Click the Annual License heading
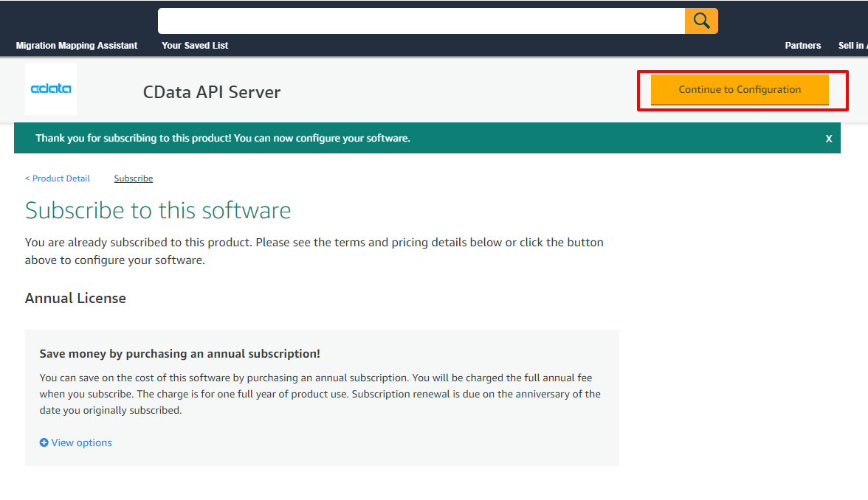The image size is (868, 500). click(x=75, y=298)
